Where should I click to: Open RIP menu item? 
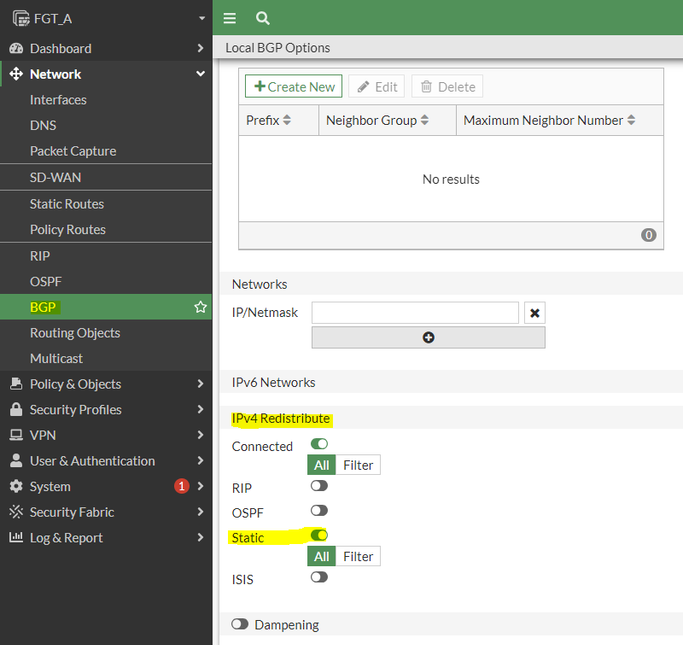[x=106, y=256]
